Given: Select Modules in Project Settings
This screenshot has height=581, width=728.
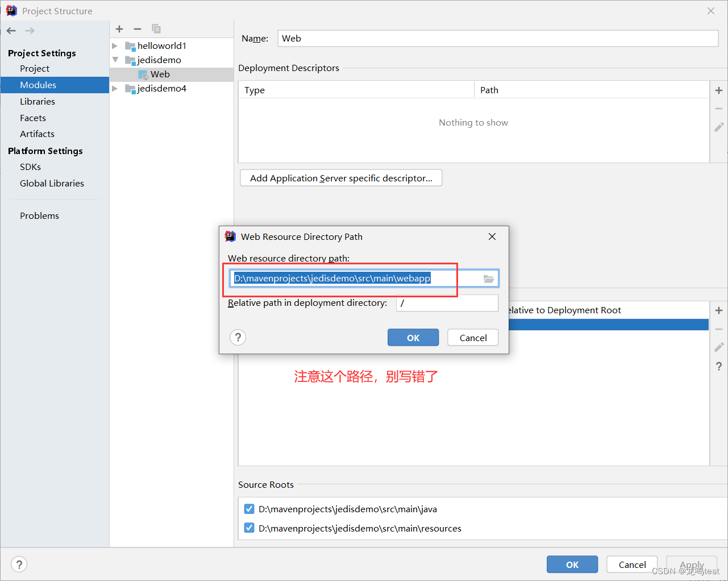Looking at the screenshot, I should click(55, 85).
